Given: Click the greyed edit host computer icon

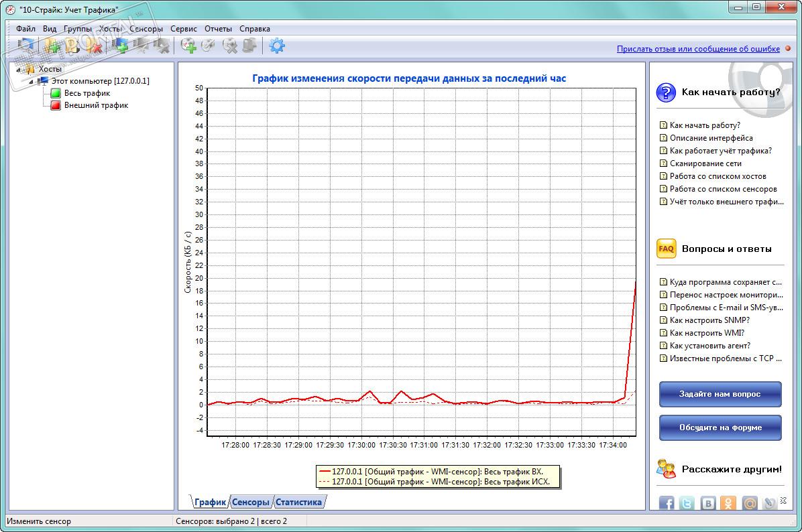Looking at the screenshot, I should 141,46.
